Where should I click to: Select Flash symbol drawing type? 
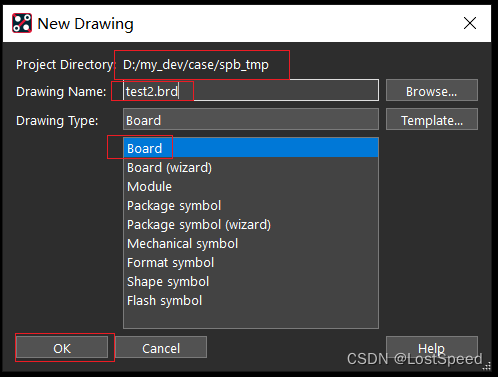(251, 300)
